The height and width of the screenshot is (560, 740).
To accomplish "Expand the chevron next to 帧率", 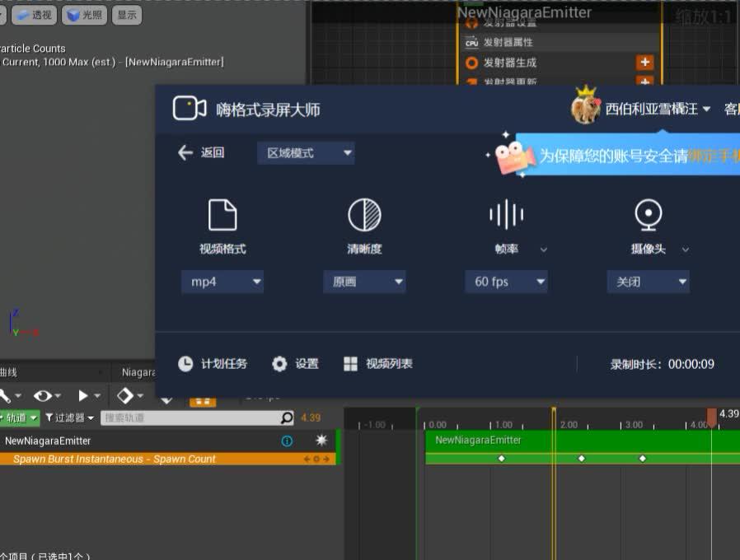I will coord(544,250).
